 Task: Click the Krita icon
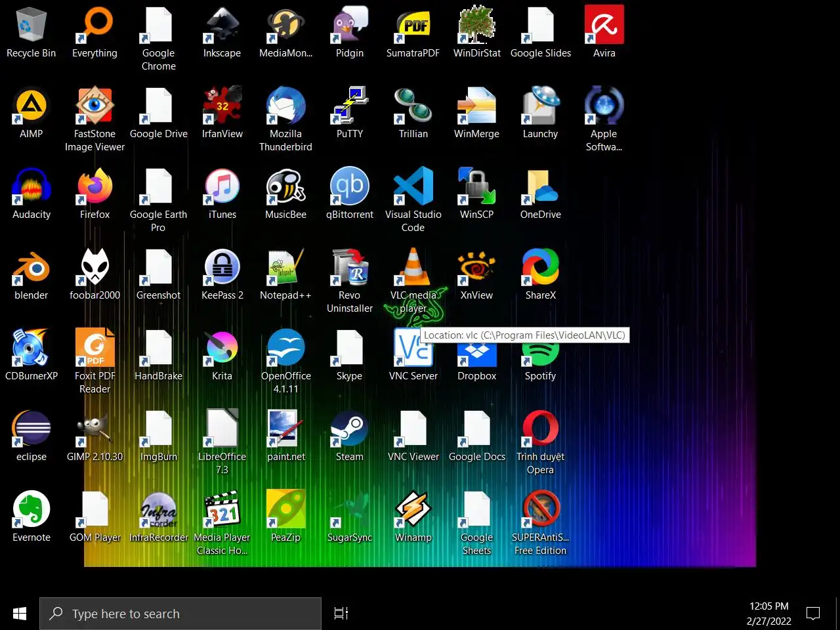click(x=222, y=348)
